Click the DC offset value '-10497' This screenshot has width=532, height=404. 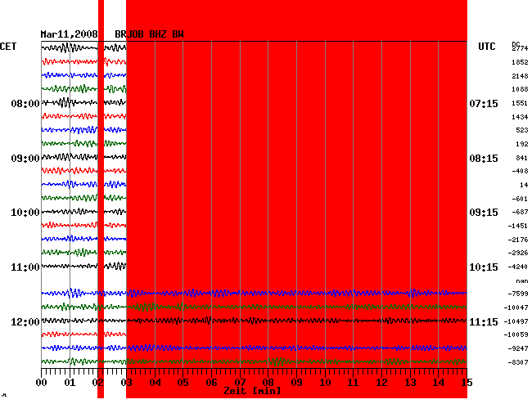pyautogui.click(x=516, y=321)
